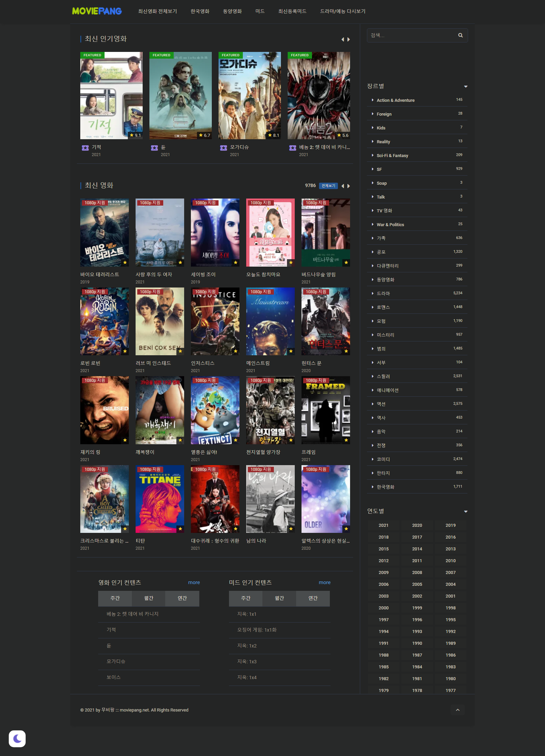Viewport: 545px width, 756px height.
Task: Switch movie ranking to 월간 tab
Action: point(149,598)
